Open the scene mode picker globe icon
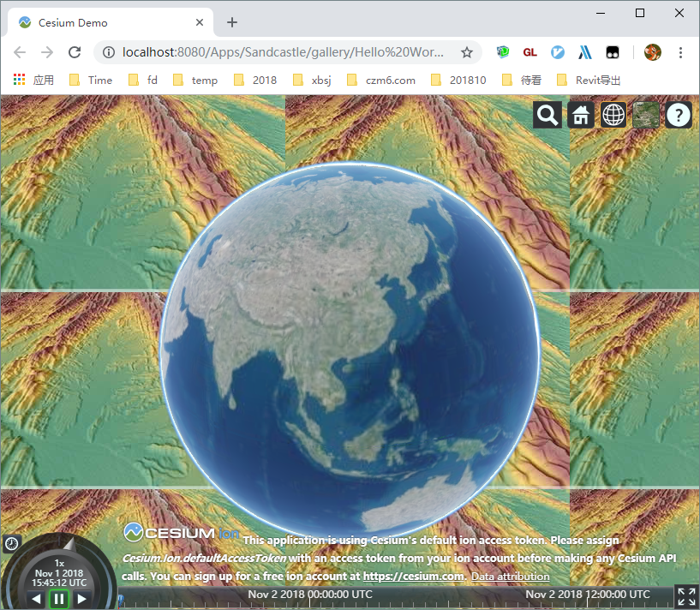This screenshot has height=610, width=700. (x=613, y=115)
